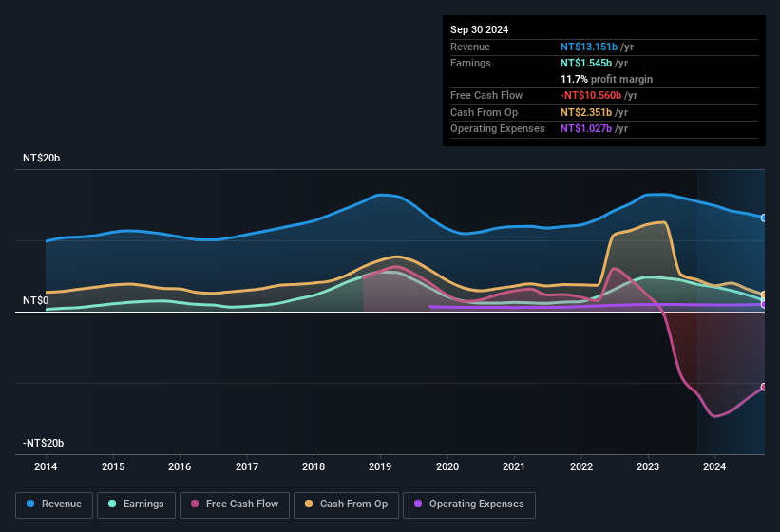Click the Earnings row label in tooltip

click(470, 63)
